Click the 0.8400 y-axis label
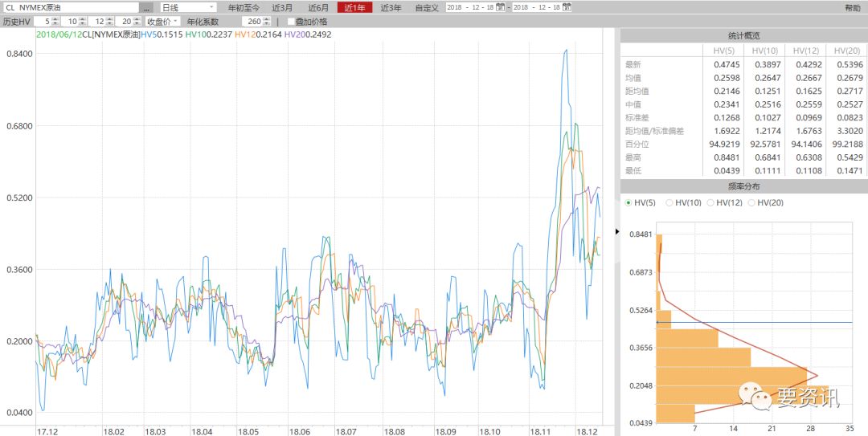868x436 pixels. 18,53
